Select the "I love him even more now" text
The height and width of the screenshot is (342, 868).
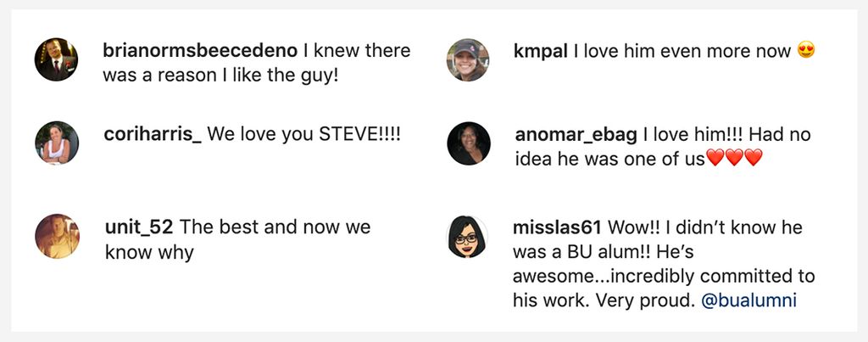click(x=682, y=51)
